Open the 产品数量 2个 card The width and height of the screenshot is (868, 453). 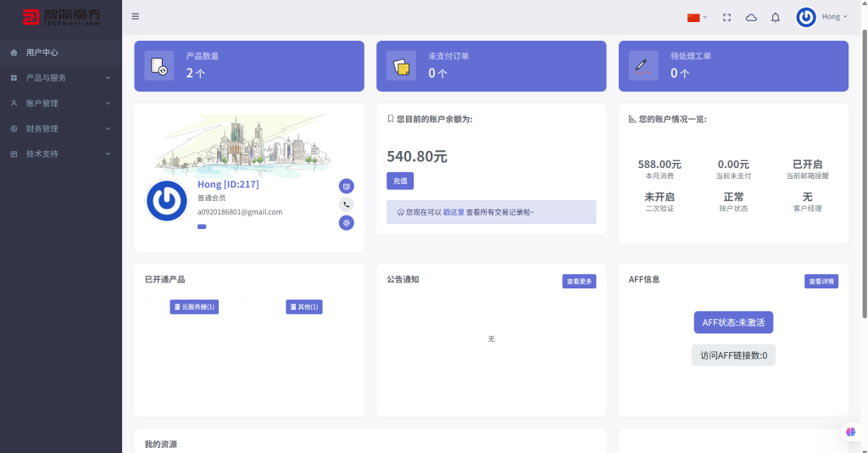coord(249,66)
